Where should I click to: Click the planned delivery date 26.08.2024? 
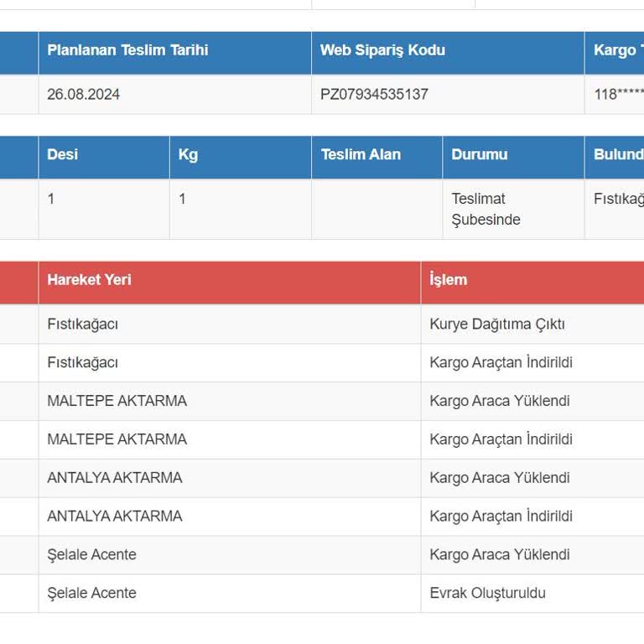click(x=84, y=95)
